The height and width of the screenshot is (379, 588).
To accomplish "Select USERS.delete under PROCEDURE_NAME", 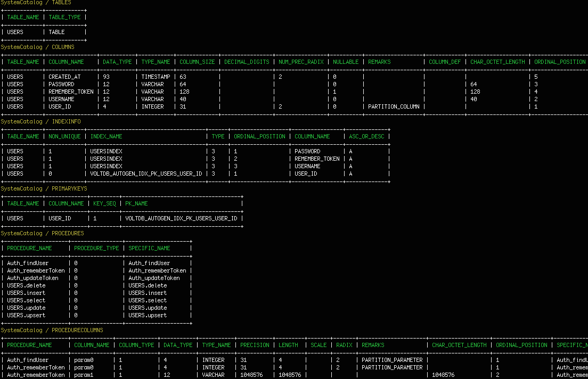I will tap(26, 286).
